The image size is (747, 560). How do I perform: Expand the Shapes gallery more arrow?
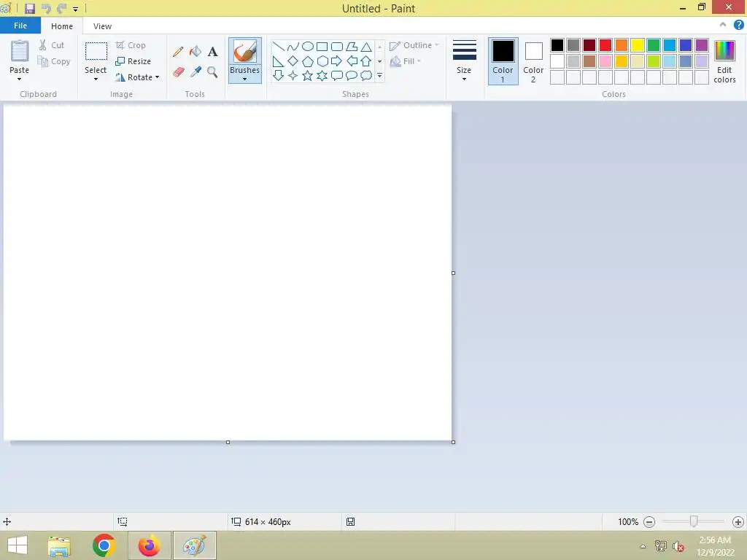pos(379,75)
